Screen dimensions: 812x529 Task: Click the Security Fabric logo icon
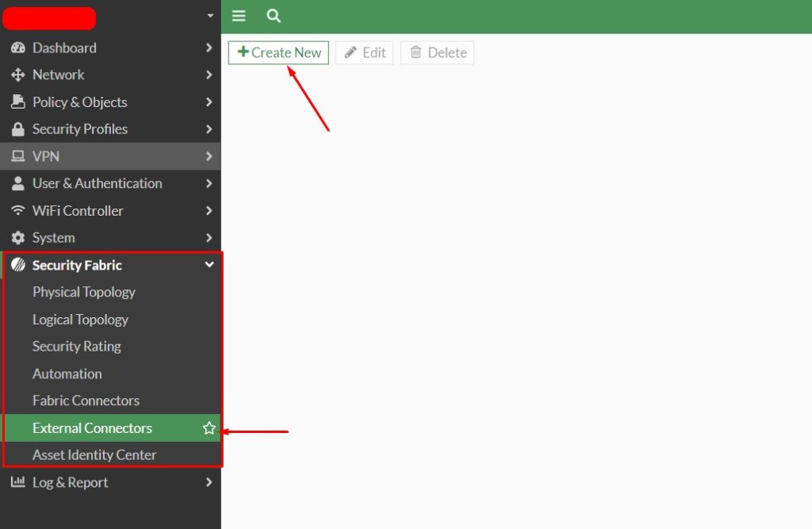pos(17,265)
